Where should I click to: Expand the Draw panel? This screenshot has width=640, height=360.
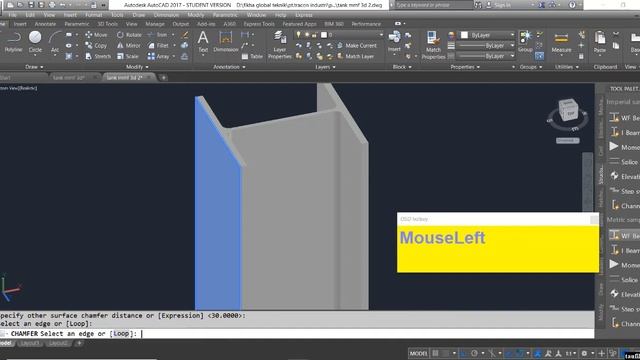(34, 67)
